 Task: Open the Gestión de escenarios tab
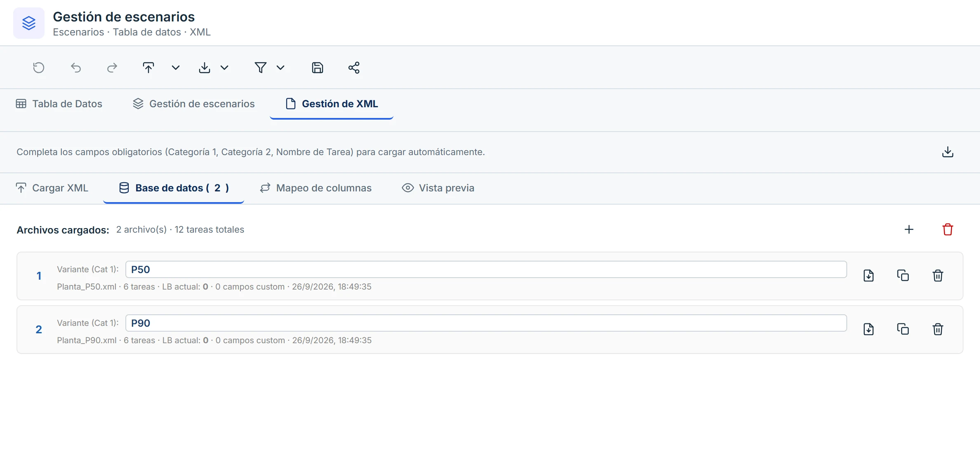tap(194, 104)
